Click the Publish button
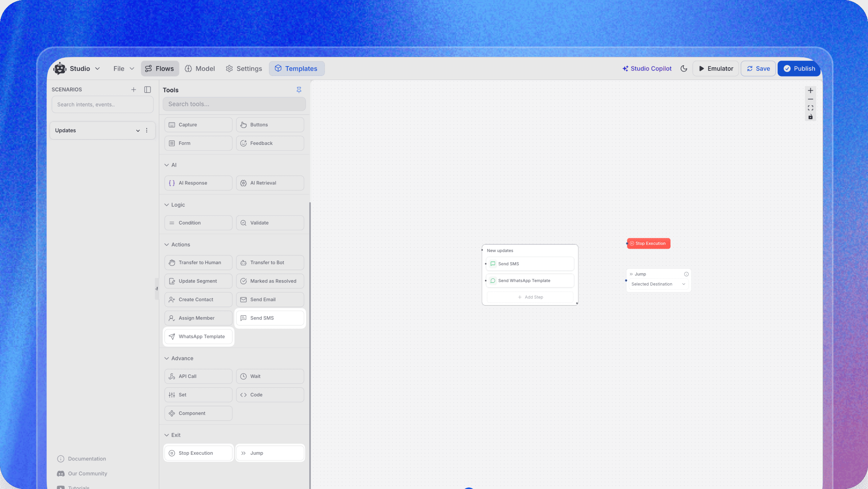The height and width of the screenshot is (489, 868). tap(799, 68)
